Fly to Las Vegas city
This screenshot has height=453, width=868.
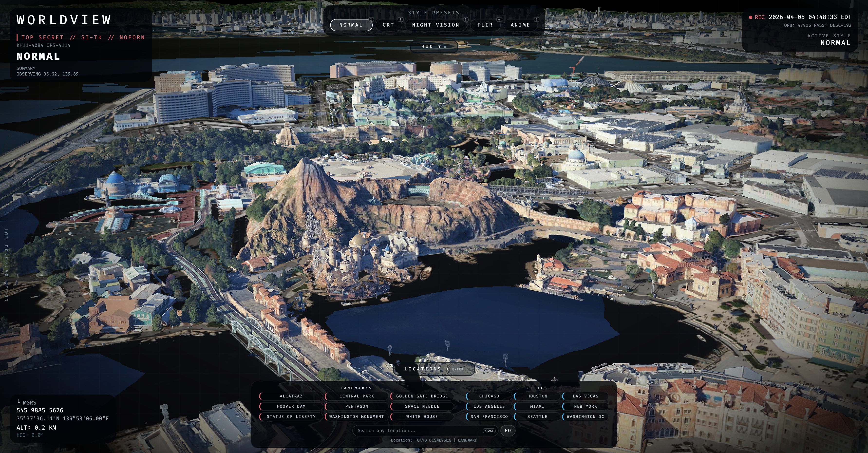tap(585, 396)
